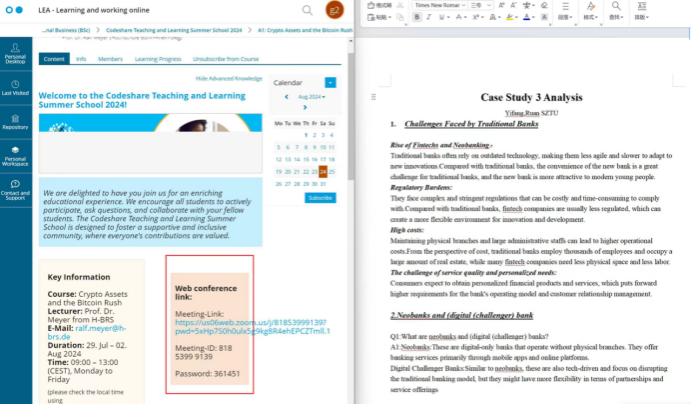Click Hide Advanced Knowledge link
Image resolution: width=692 pixels, height=404 pixels.
229,79
